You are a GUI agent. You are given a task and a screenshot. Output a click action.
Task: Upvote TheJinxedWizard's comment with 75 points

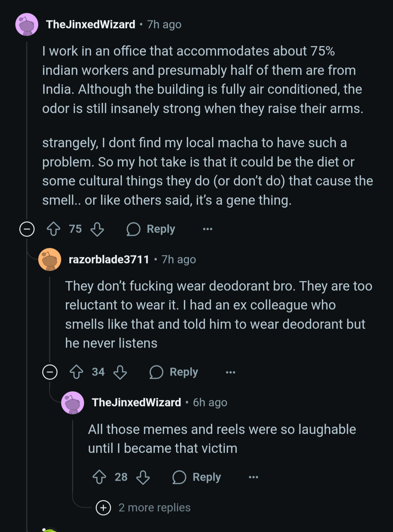[53, 229]
